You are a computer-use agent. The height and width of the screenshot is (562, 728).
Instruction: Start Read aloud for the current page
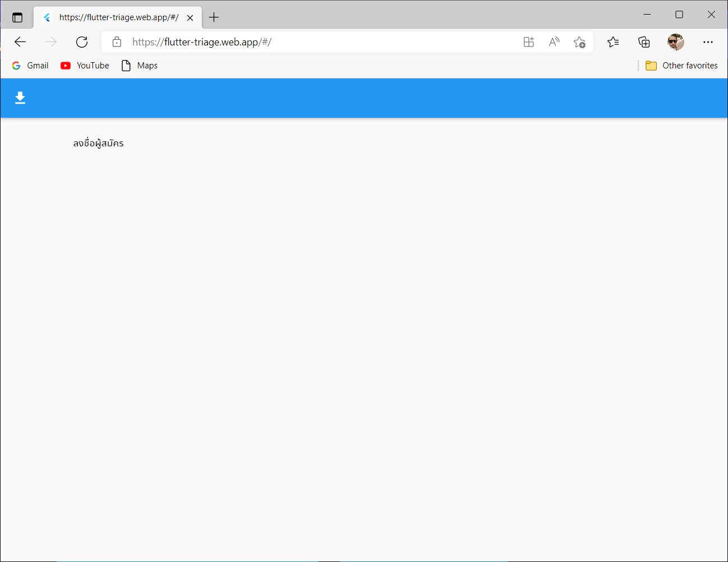(554, 42)
